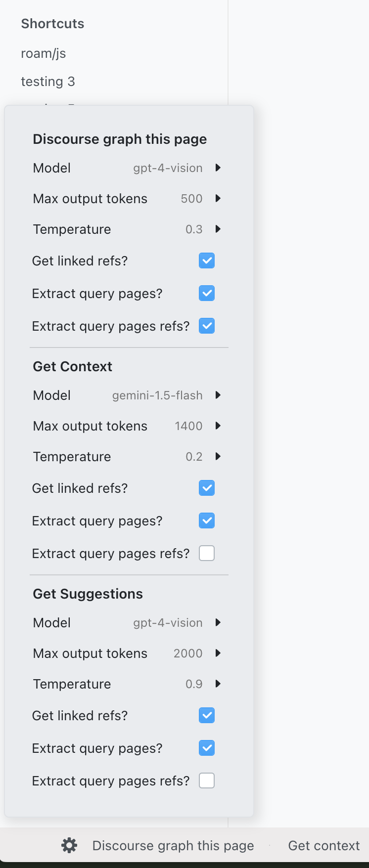Open gemini-1.5-flash model selector arrow
This screenshot has height=868, width=369.
click(218, 395)
